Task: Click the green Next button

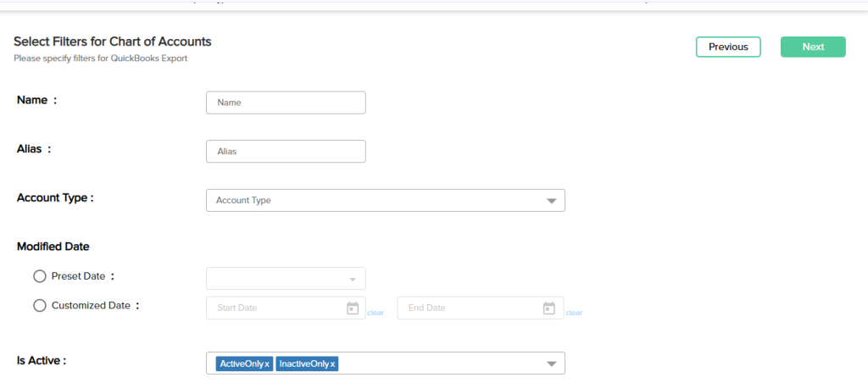Action: (813, 47)
